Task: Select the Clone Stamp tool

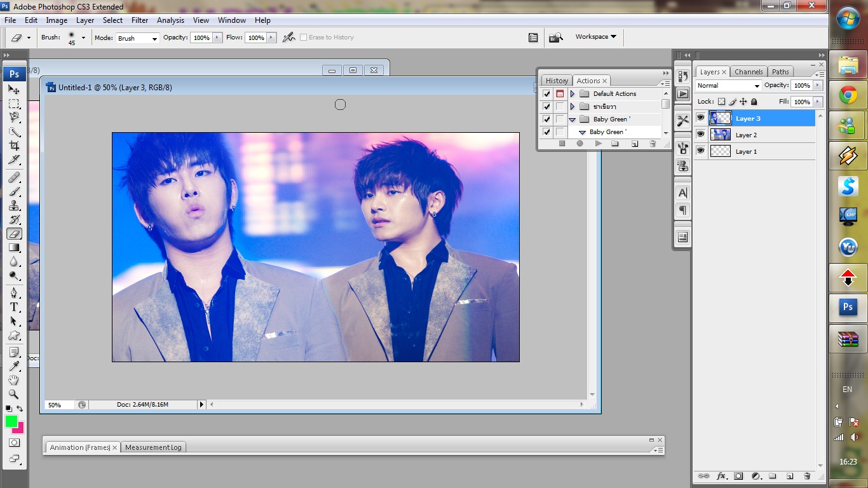Action: [x=14, y=205]
